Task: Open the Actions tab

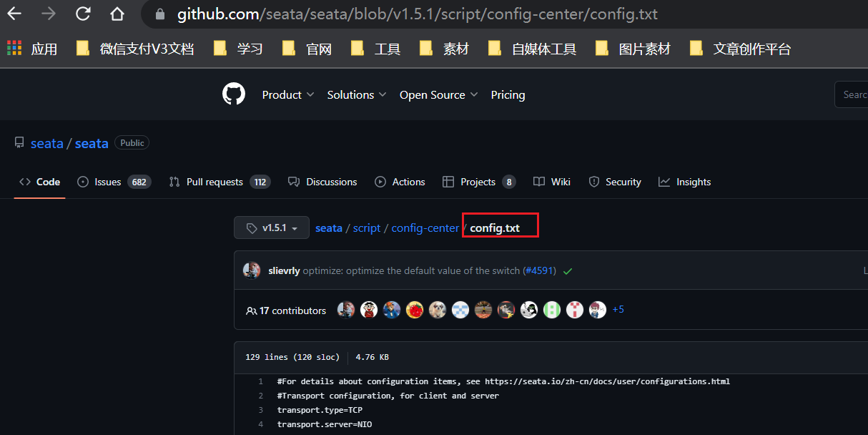Action: click(x=400, y=182)
